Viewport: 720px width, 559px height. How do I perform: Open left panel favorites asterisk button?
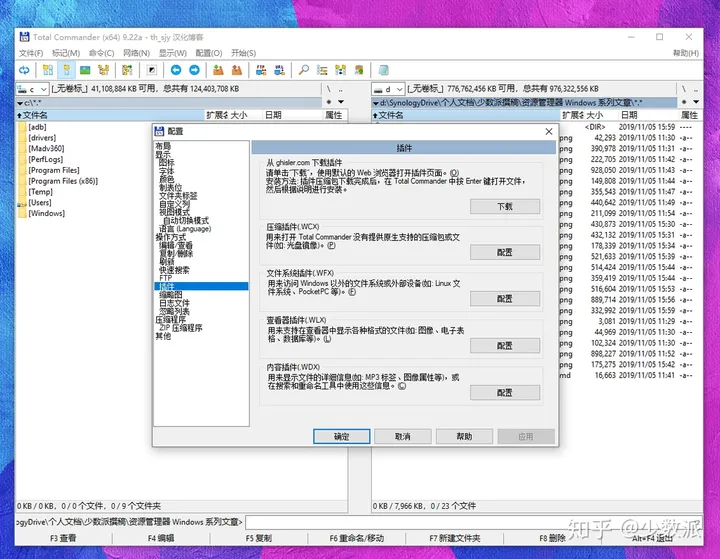pyautogui.click(x=329, y=102)
